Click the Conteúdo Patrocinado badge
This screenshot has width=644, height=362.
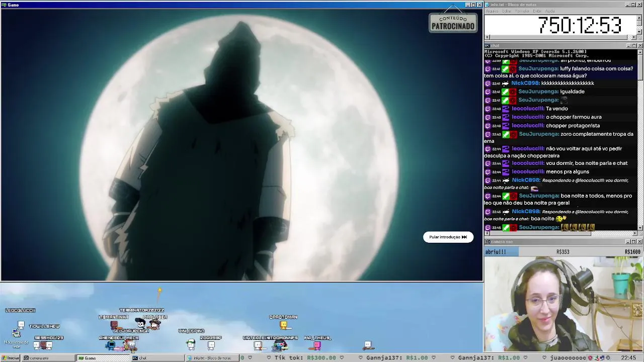pos(453,23)
